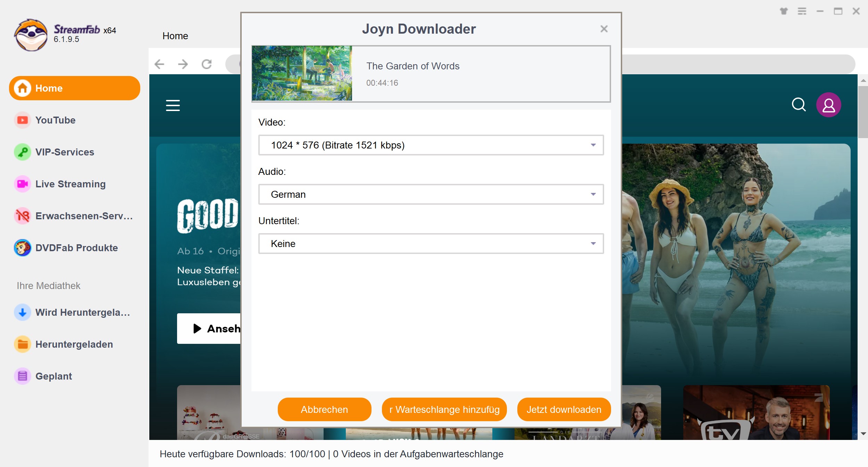Click the vertical page scrollbar thumb
This screenshot has height=467, width=868.
pos(863,112)
